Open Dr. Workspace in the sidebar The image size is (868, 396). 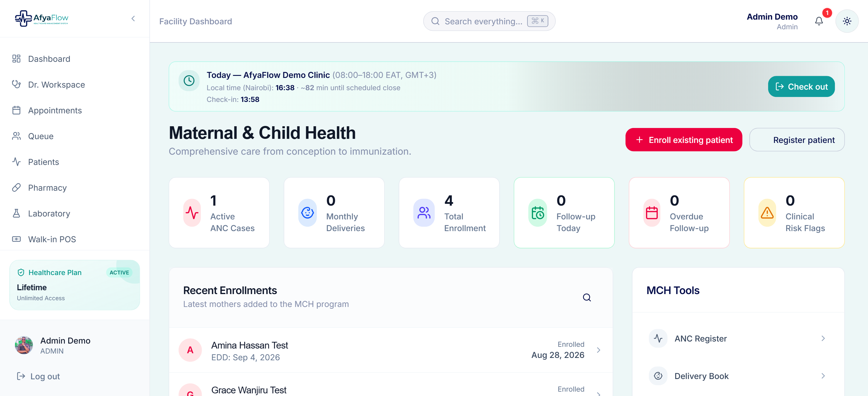point(75,85)
